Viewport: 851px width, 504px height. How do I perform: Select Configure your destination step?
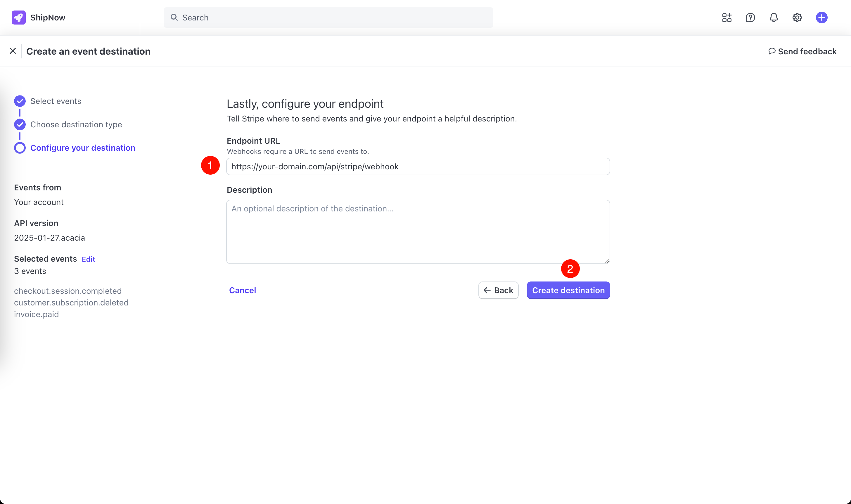83,148
